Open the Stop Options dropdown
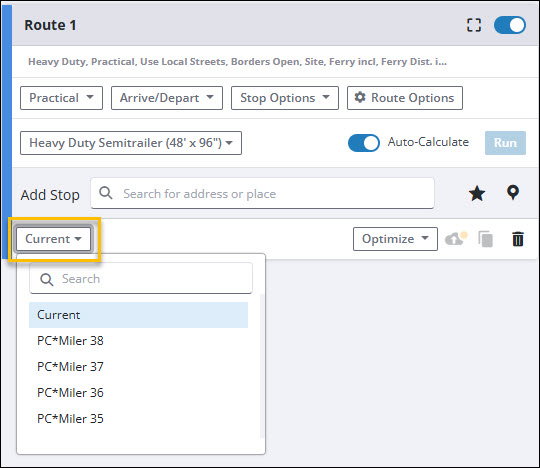The image size is (540, 468). [x=285, y=98]
